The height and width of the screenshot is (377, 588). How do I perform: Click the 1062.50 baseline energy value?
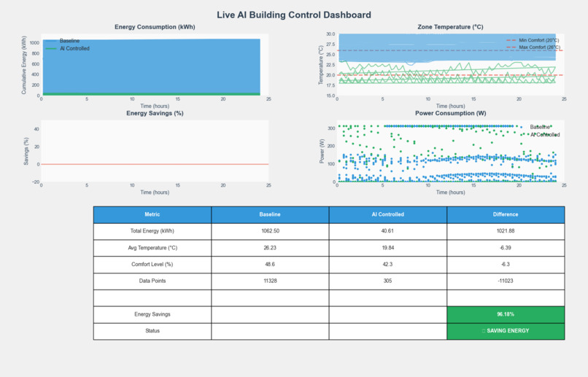[x=270, y=231]
